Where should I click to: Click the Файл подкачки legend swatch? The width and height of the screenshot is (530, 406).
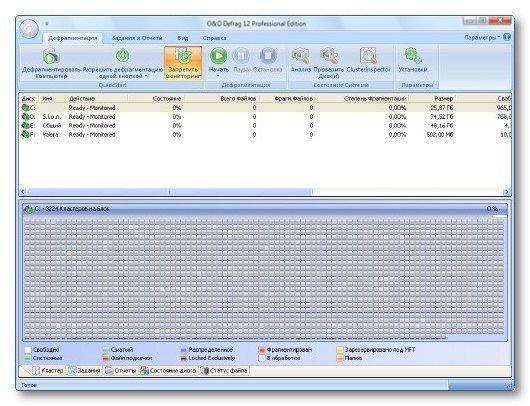pyautogui.click(x=106, y=358)
